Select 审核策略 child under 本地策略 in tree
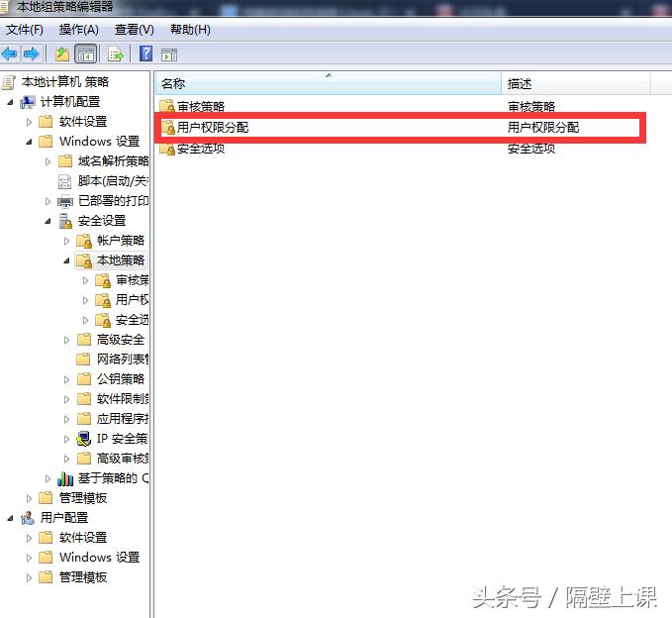The height and width of the screenshot is (618, 672). pos(132,280)
